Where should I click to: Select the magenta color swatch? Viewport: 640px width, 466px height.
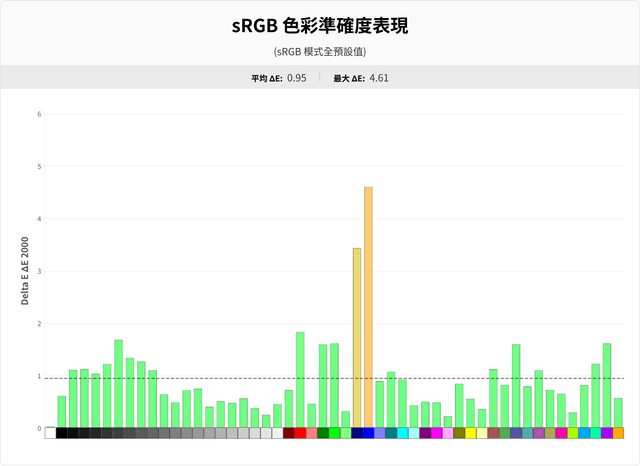(x=436, y=433)
